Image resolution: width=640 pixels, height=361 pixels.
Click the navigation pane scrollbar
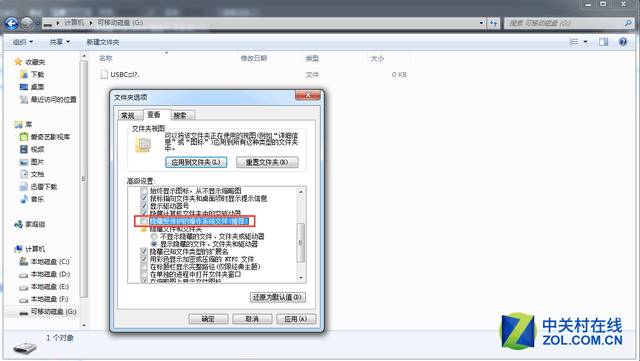click(x=84, y=179)
